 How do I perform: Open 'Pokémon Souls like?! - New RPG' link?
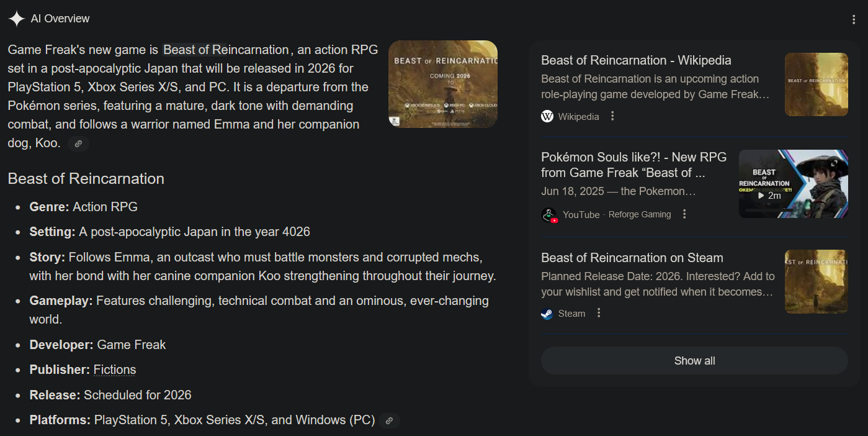tap(633, 165)
